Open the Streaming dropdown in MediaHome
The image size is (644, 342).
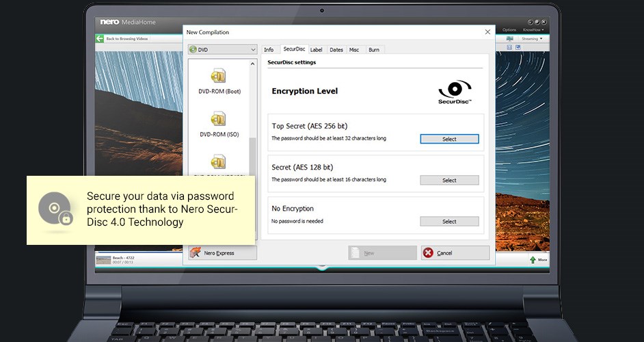click(532, 38)
